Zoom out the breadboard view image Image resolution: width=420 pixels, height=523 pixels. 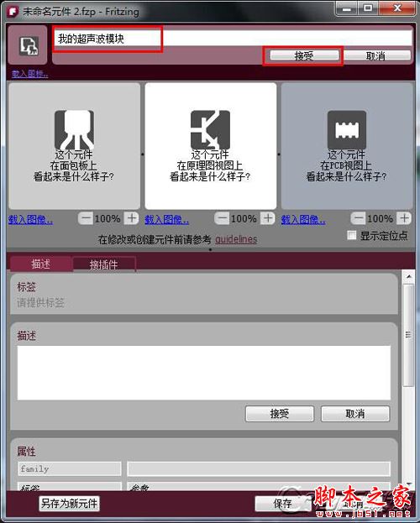[x=86, y=218]
